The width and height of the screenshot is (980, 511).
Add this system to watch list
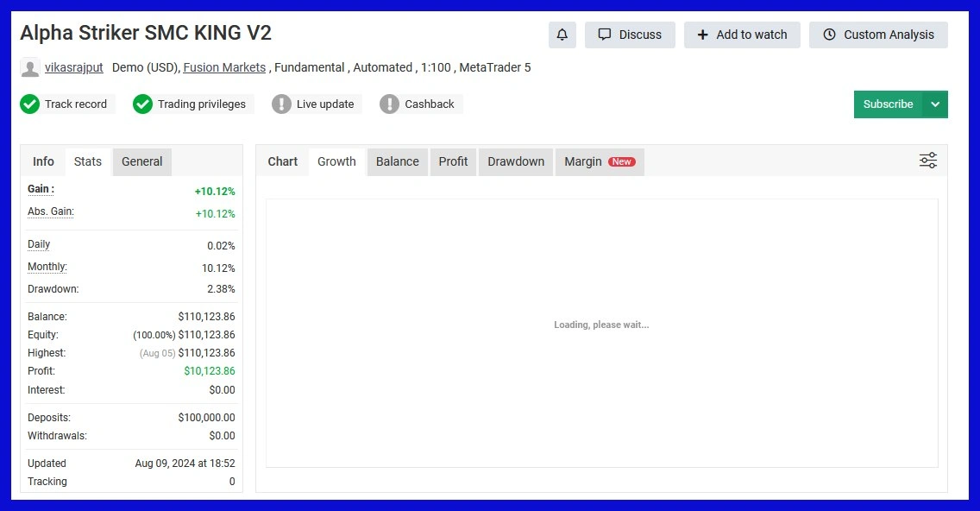[x=742, y=35]
